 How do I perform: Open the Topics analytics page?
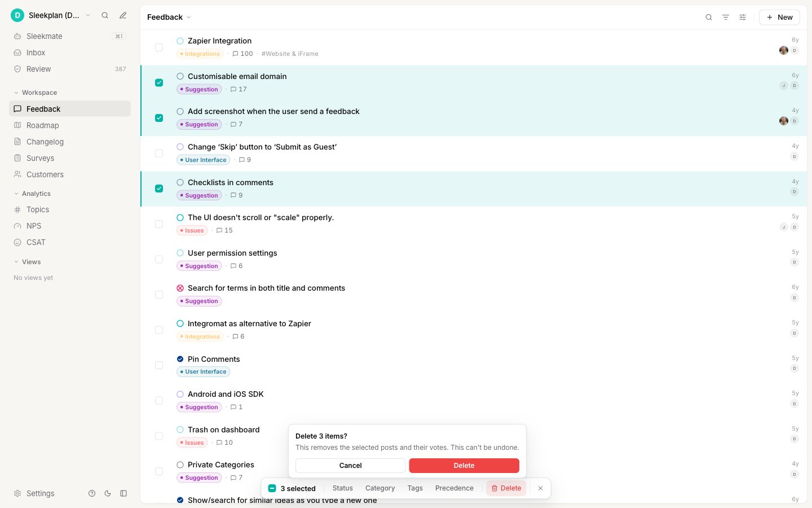(x=70, y=209)
